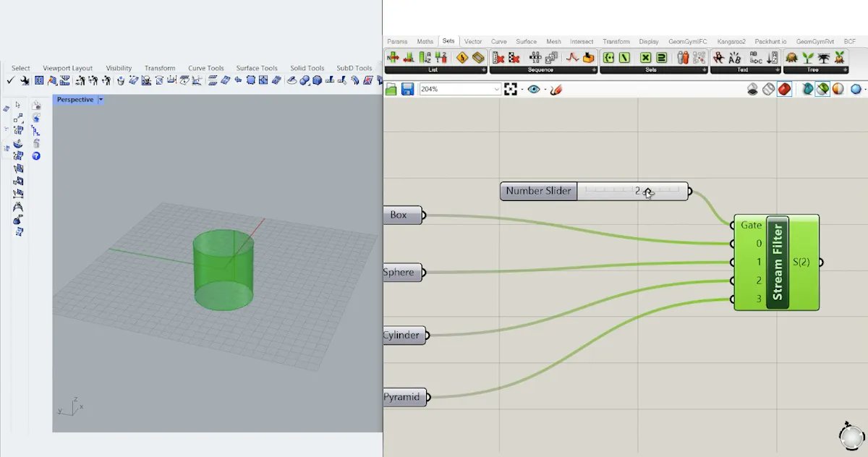Click the Rhino checkmark icon in toolbar
This screenshot has height=457, width=868.
pos(10,80)
